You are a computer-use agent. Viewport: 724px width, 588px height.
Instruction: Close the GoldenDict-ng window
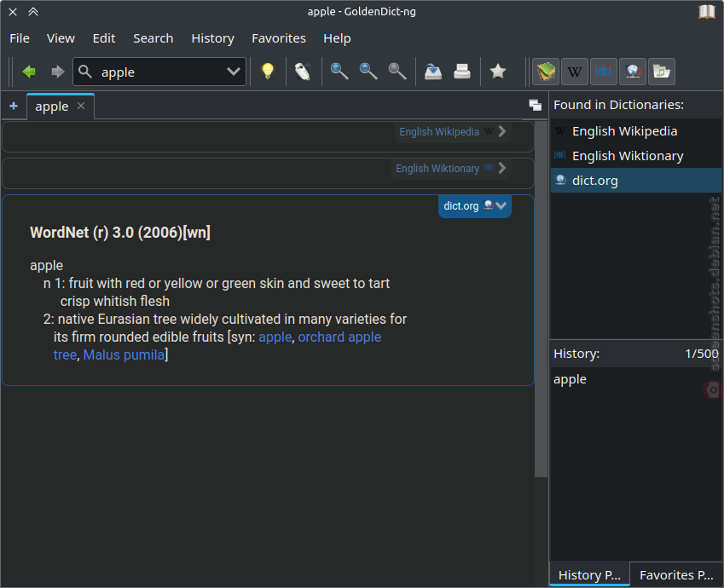coord(13,12)
